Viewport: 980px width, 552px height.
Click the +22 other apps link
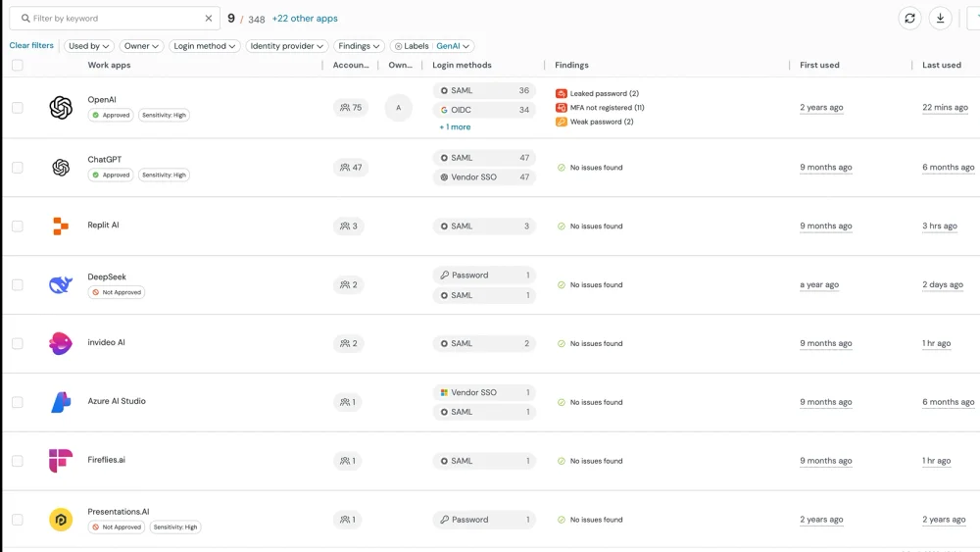tap(305, 19)
